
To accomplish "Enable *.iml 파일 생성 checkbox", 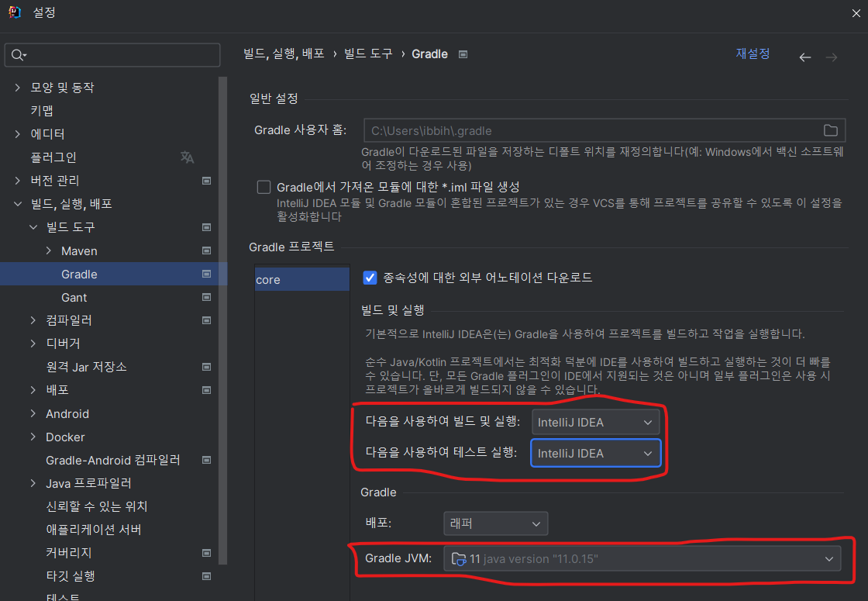I will [263, 187].
